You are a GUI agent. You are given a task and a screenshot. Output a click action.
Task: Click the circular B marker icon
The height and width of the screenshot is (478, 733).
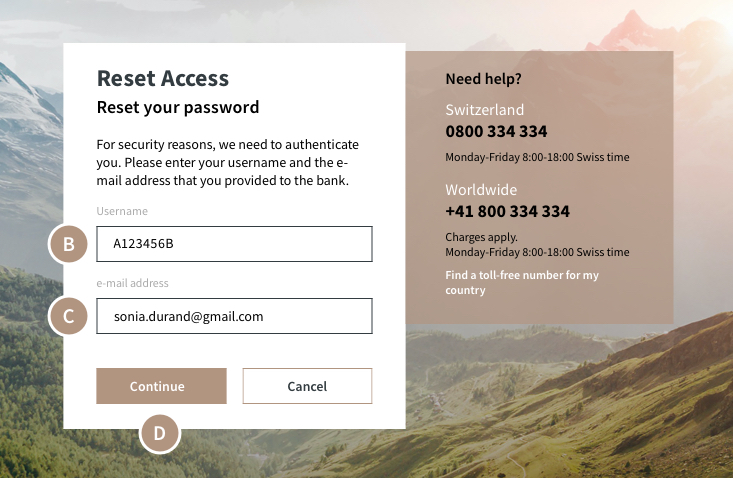[68, 244]
